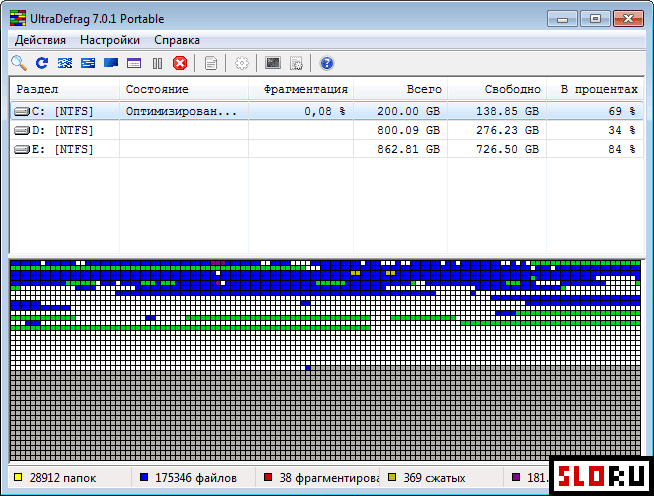654x496 pixels.
Task: Click the 0,08 % fragmentation value
Action: pos(324,111)
